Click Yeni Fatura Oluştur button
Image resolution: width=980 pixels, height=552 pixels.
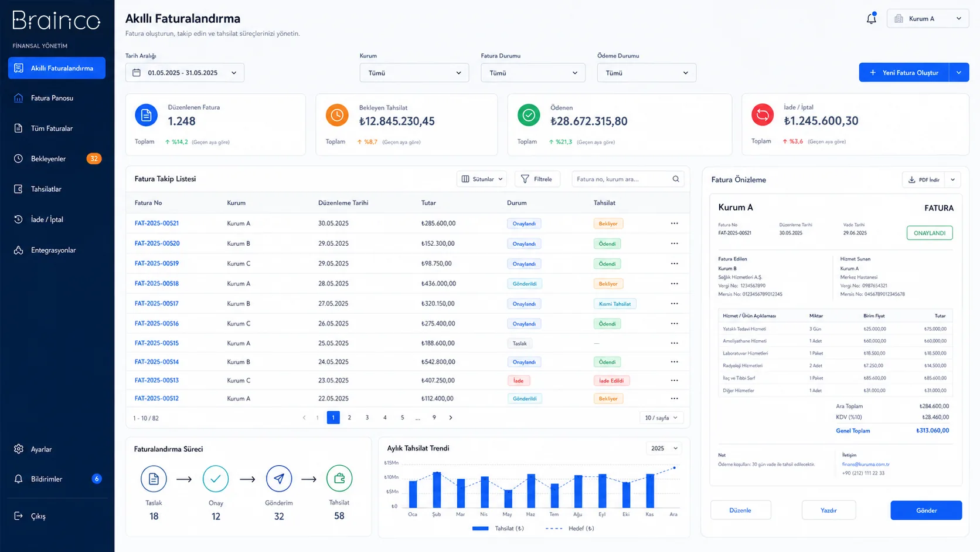click(904, 73)
